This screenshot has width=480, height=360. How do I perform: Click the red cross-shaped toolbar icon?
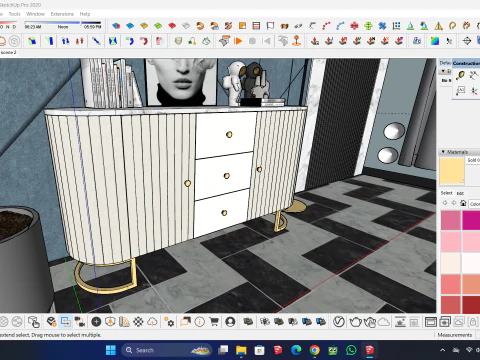(x=354, y=26)
